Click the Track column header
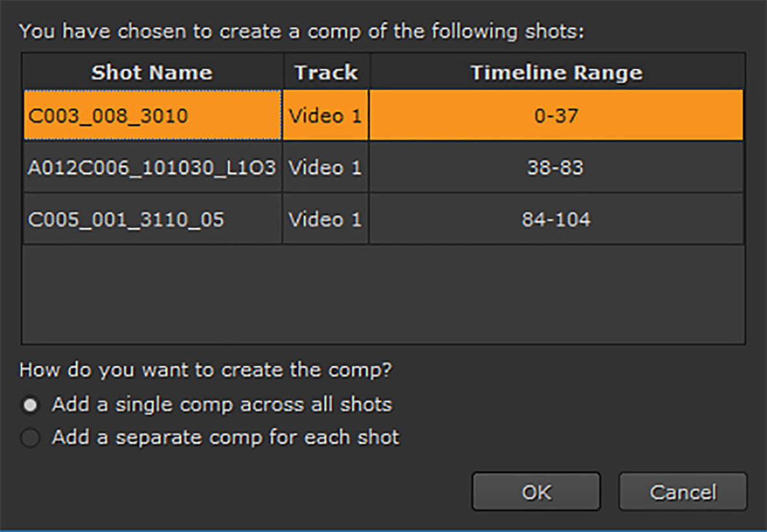This screenshot has height=532, width=767. coord(326,72)
